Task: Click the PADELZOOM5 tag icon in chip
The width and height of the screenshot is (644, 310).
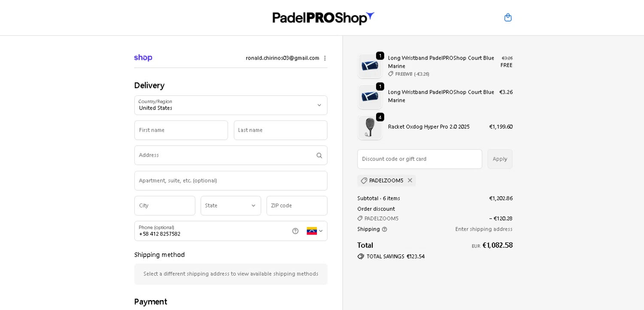Action: 364,181
